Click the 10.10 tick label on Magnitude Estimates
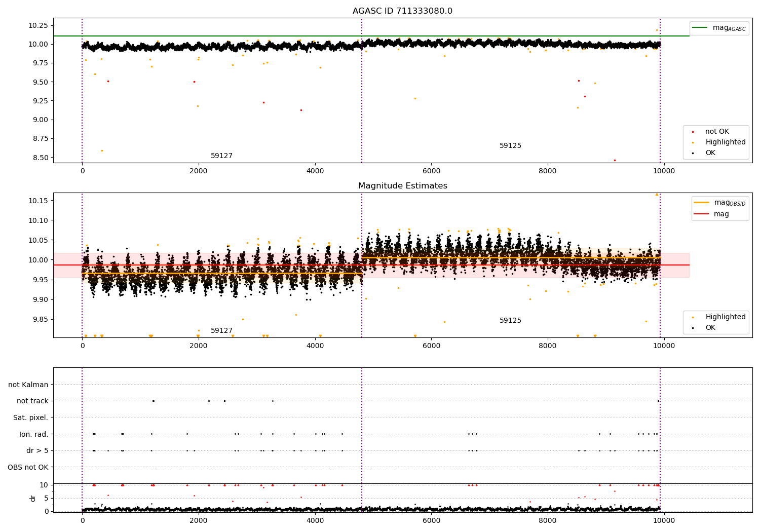The height and width of the screenshot is (532, 760). [38, 220]
